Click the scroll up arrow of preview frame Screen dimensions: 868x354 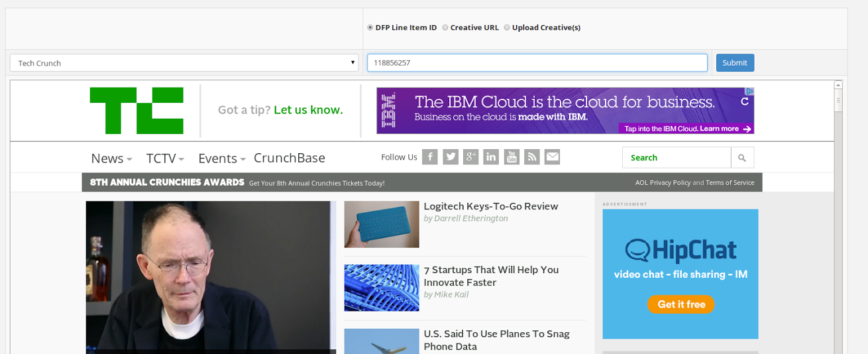coord(838,85)
